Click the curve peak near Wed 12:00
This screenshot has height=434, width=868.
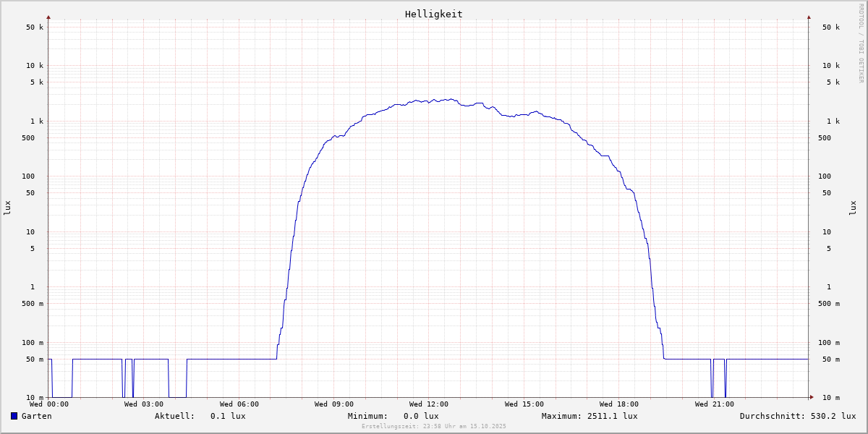pos(450,99)
